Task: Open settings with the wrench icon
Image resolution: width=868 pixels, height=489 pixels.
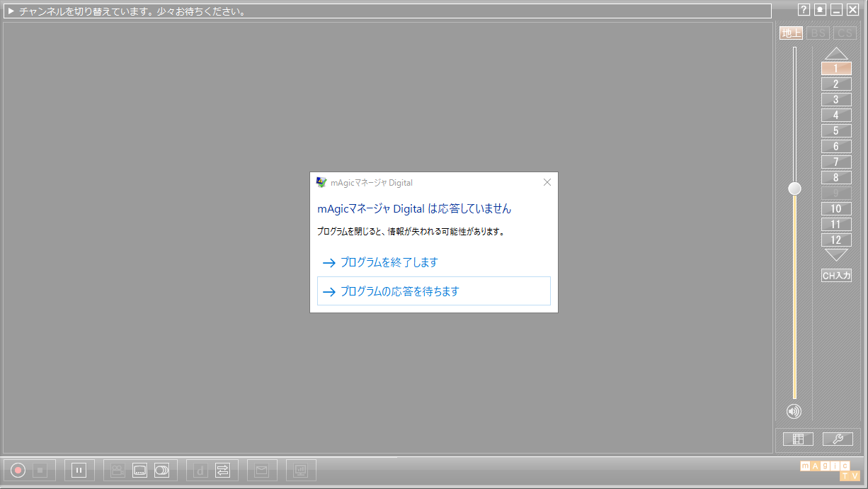Action: (838, 439)
